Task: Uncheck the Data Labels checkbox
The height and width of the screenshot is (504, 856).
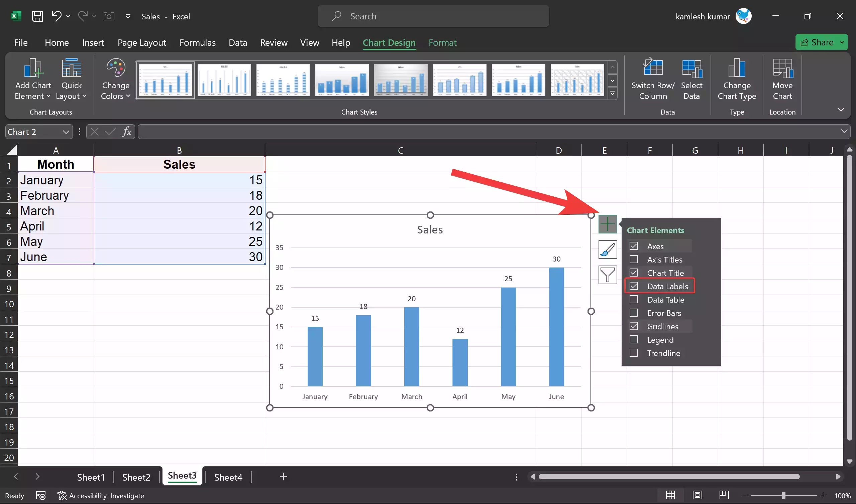Action: (x=633, y=286)
